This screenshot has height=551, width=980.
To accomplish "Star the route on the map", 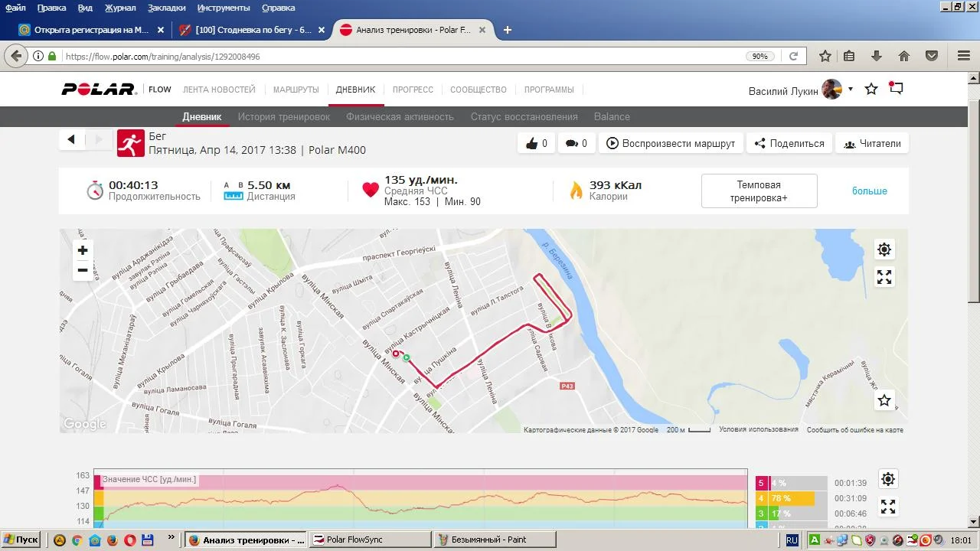I will pos(884,400).
